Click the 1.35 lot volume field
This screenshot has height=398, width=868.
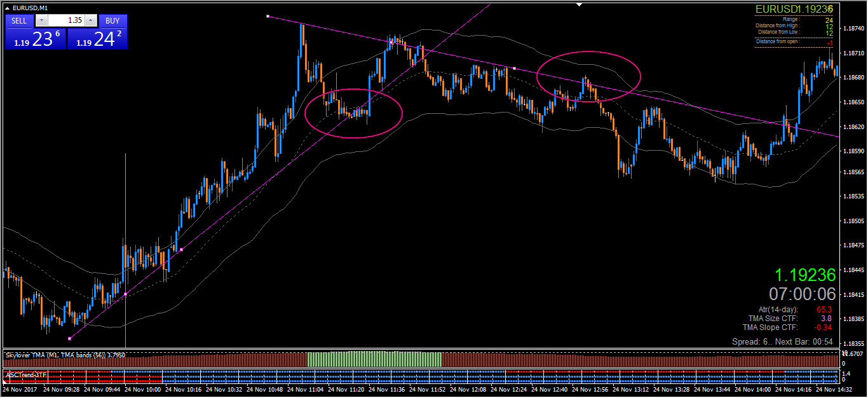pyautogui.click(x=66, y=20)
